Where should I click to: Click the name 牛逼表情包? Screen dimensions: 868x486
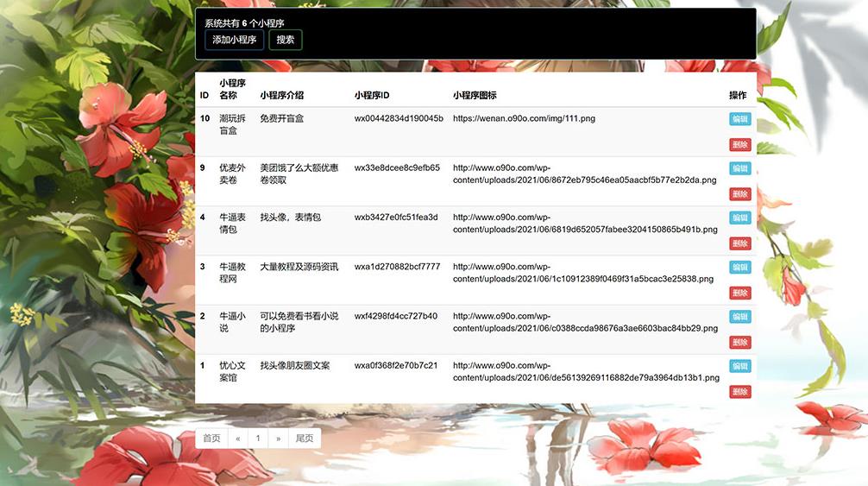232,223
